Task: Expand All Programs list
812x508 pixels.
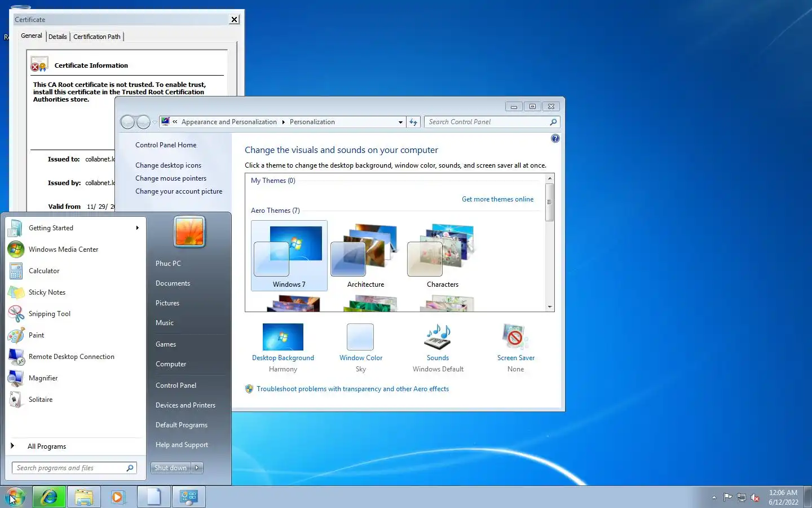Action: (x=74, y=446)
